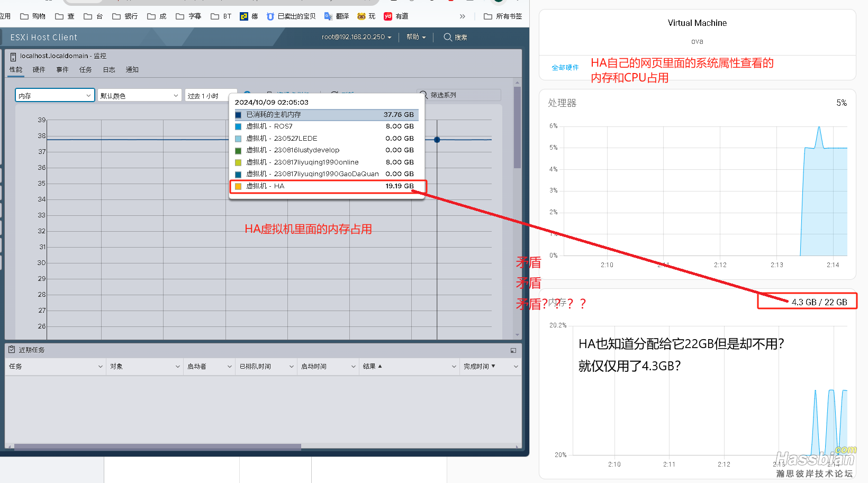Switch to the 任务 tab
Screen dimensions: 868x483
tap(86, 70)
